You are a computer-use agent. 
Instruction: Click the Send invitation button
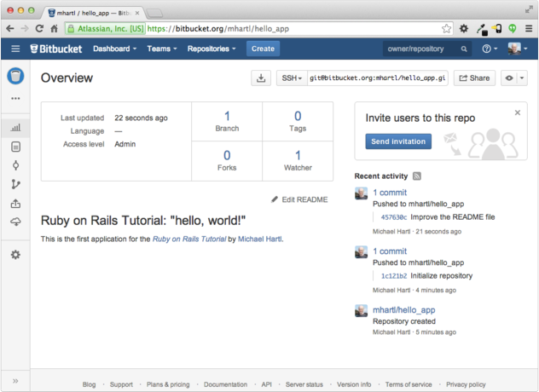397,141
